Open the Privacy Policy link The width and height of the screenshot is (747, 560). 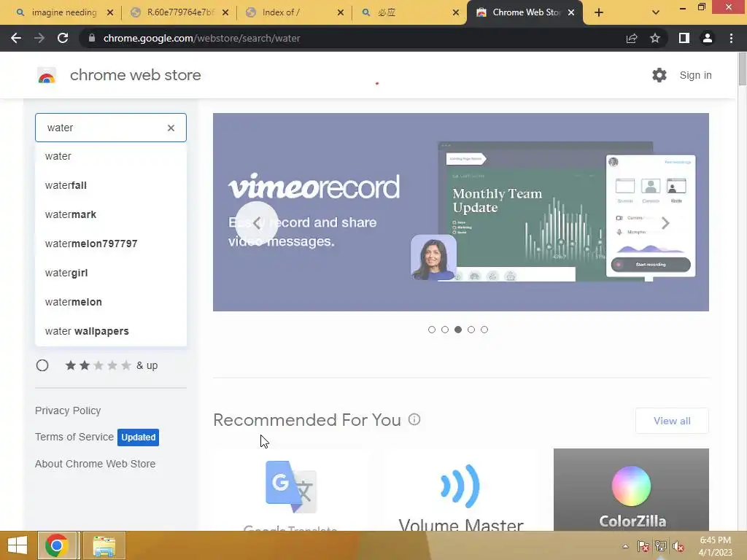point(68,411)
